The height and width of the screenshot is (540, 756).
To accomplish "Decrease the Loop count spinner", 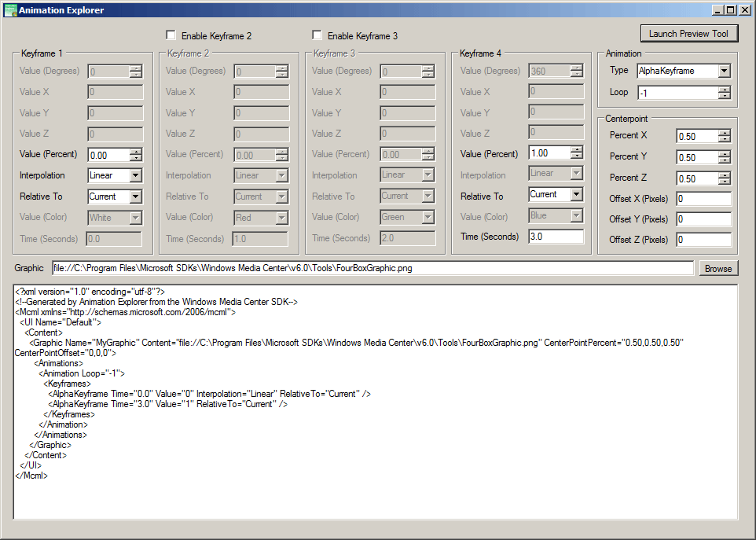I will (725, 97).
